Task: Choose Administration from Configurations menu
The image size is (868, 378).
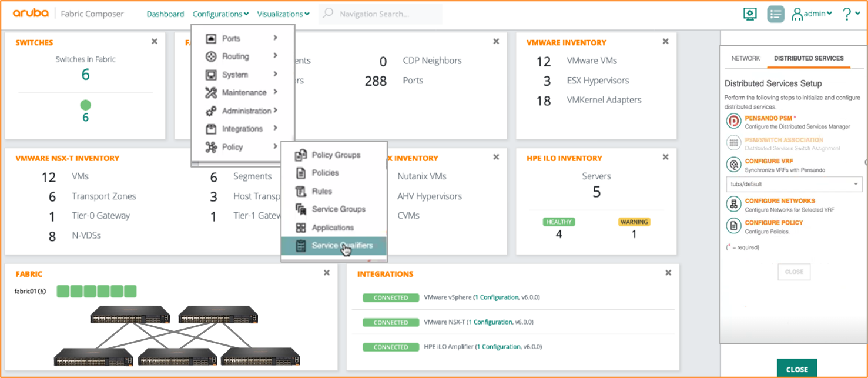Action: coord(242,111)
